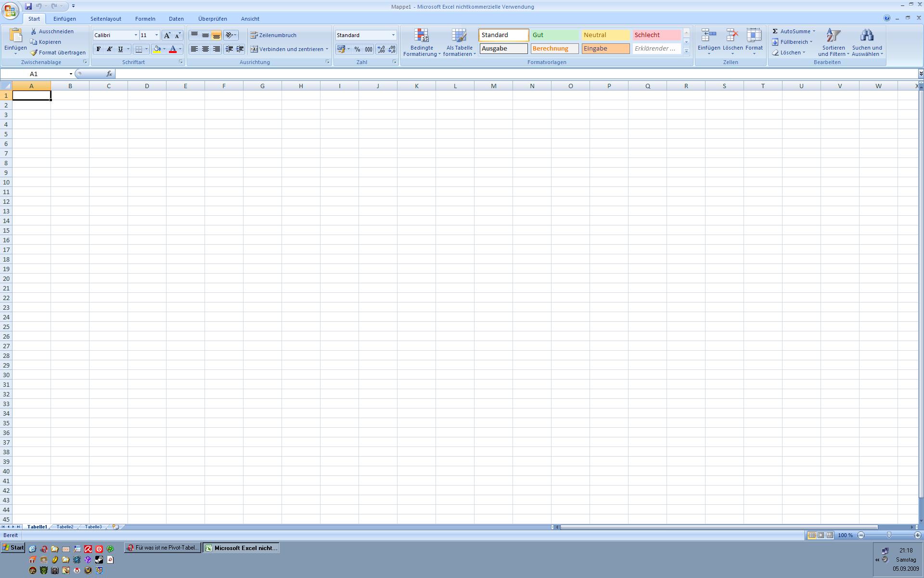Open the Calibri font name dropdown
The image size is (924, 578).
[136, 35]
